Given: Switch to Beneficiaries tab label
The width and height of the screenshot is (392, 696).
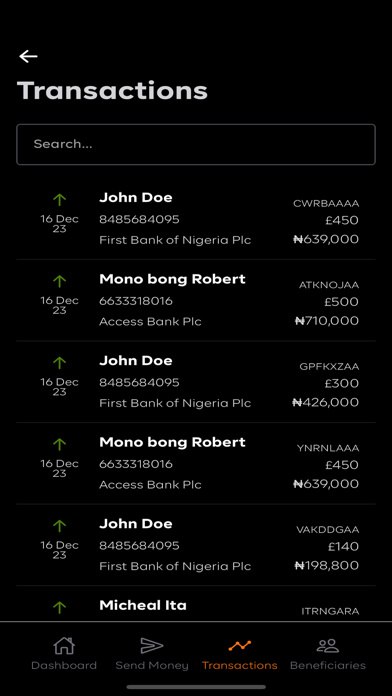Looking at the screenshot, I should click(328, 665).
